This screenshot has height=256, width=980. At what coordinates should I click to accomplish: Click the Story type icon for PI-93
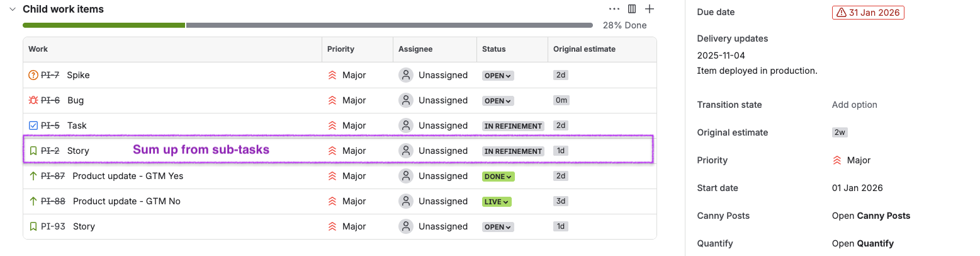[33, 226]
